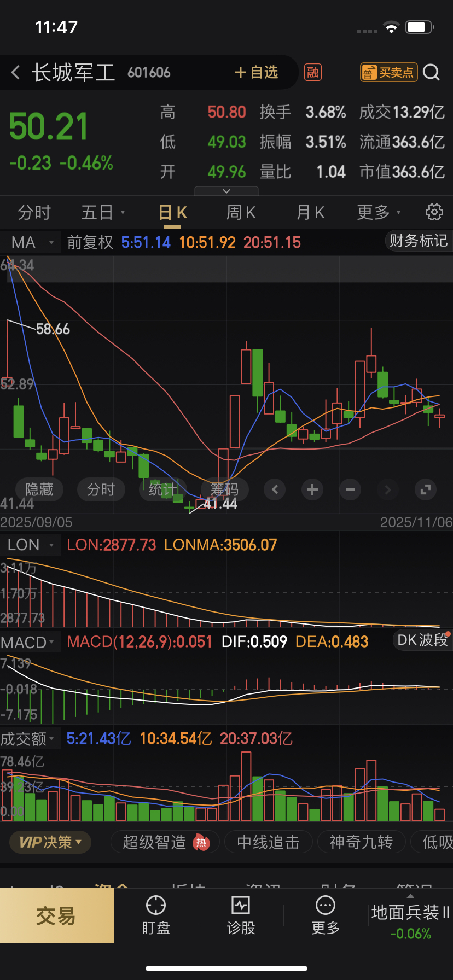This screenshot has width=453, height=980.
Task: Tap current price 50.21
Action: click(x=48, y=127)
